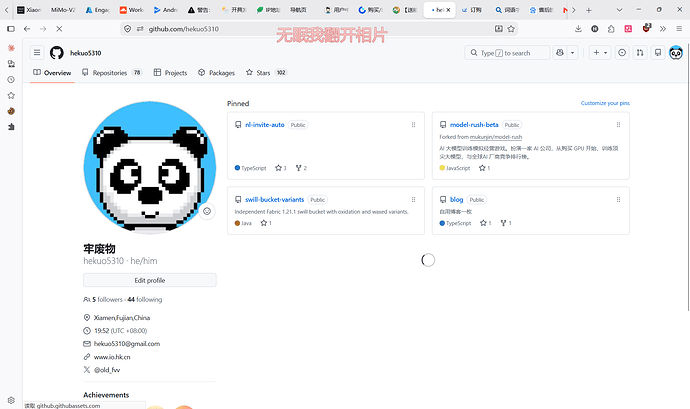Viewport: 690px width, 409px height.
Task: Stop page loading with the X button
Action: (59, 29)
